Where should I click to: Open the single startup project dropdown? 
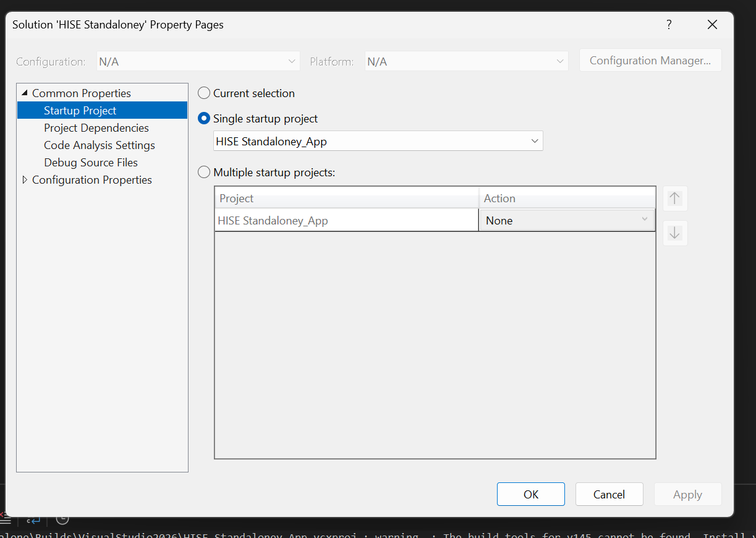tap(378, 141)
